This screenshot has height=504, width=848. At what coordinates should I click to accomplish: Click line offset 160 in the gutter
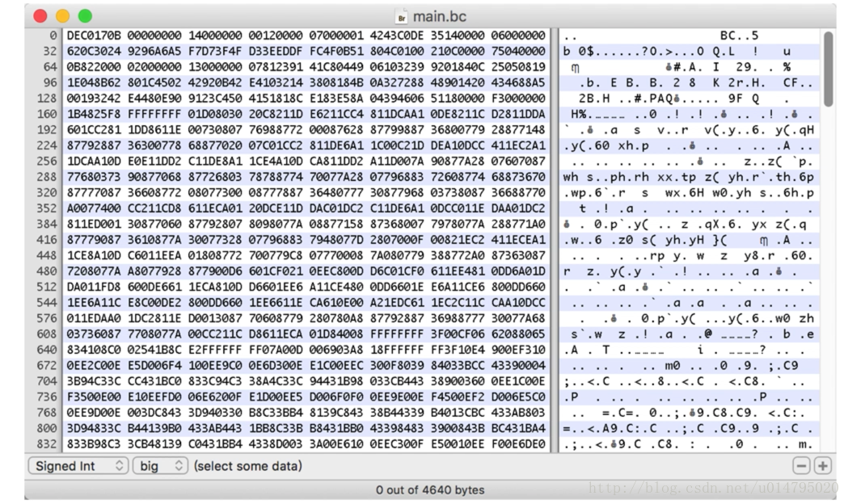(47, 113)
